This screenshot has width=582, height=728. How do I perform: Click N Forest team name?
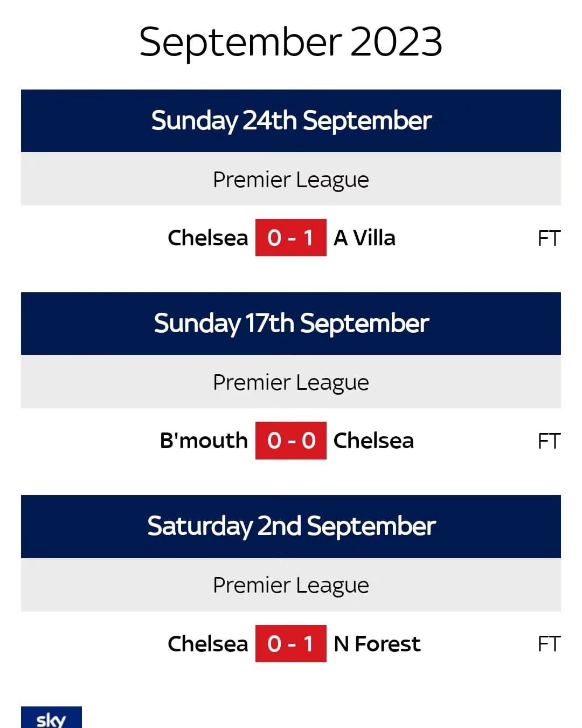coord(377,643)
